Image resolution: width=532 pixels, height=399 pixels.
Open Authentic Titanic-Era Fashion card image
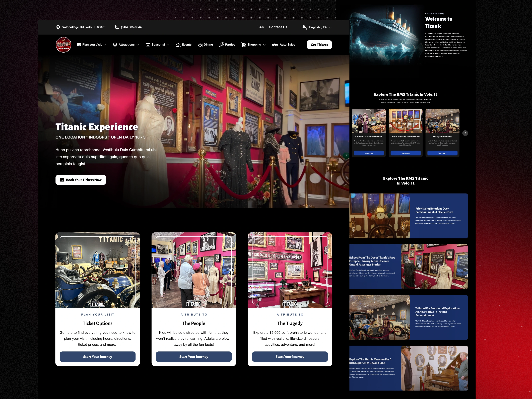(x=369, y=121)
